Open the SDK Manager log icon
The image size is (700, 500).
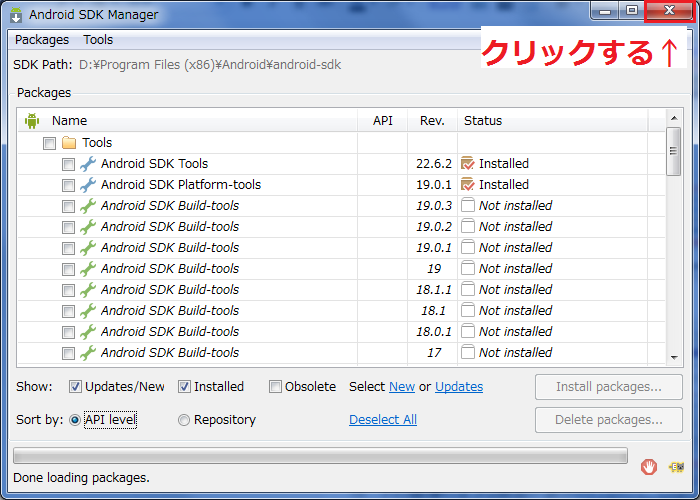pyautogui.click(x=676, y=467)
